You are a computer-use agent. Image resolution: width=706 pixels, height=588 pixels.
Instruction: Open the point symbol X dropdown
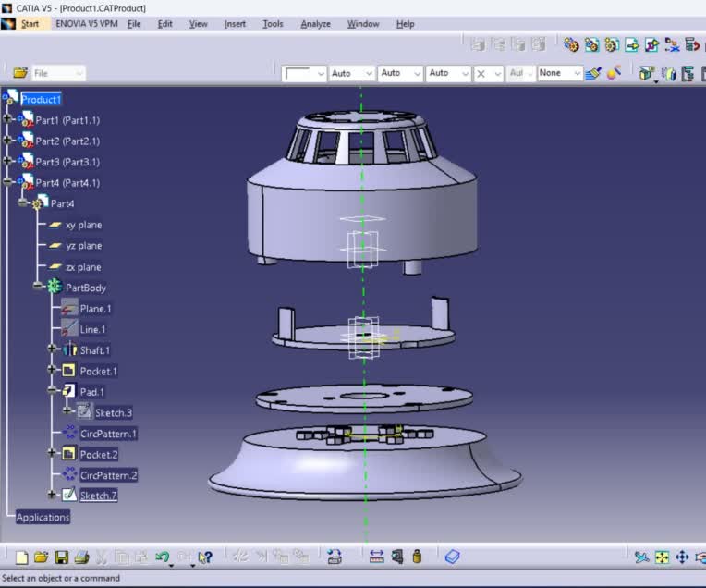pyautogui.click(x=488, y=73)
